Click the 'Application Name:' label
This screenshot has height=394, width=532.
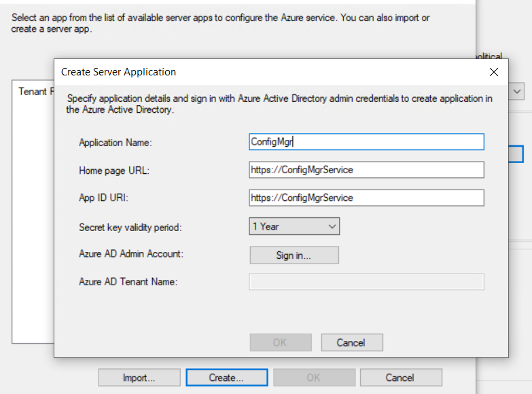[116, 143]
